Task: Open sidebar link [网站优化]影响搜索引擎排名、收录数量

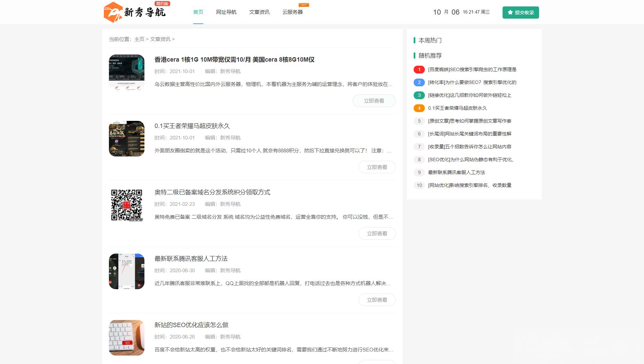Action: coord(470,185)
